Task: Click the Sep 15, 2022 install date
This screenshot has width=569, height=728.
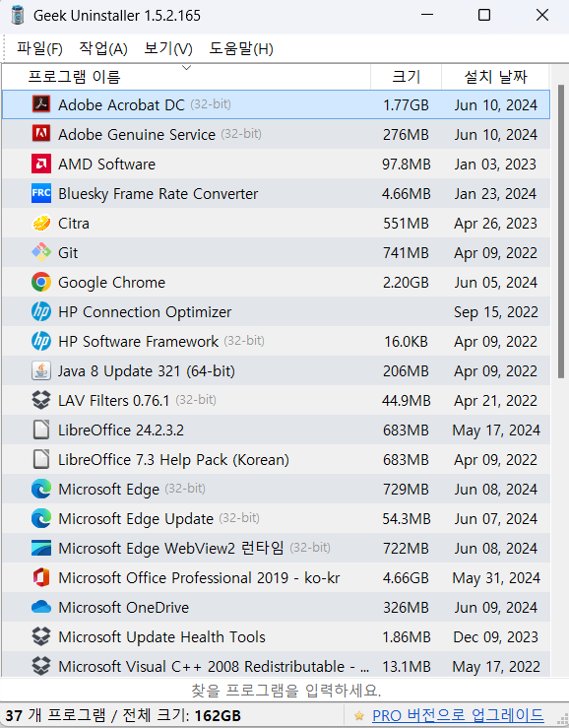Action: coord(496,312)
